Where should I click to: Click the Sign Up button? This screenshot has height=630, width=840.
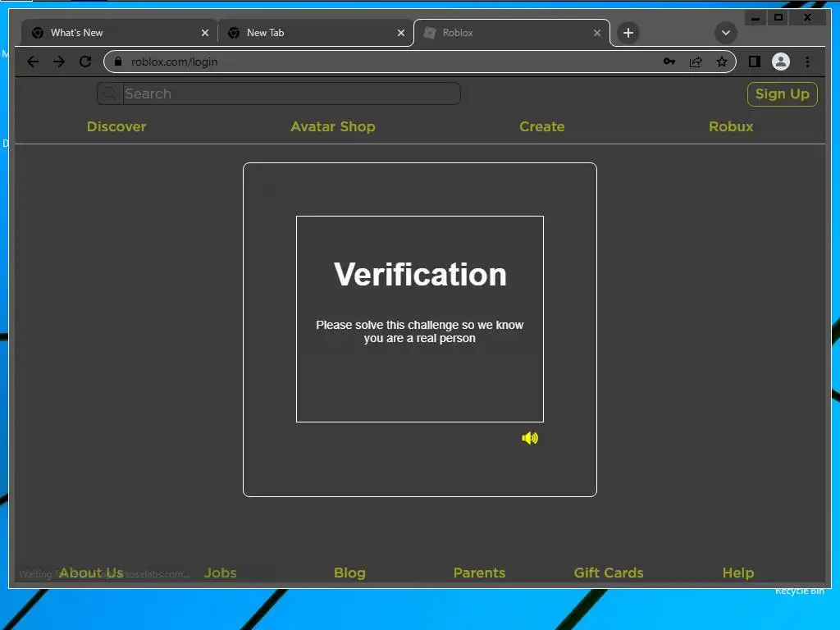point(782,94)
